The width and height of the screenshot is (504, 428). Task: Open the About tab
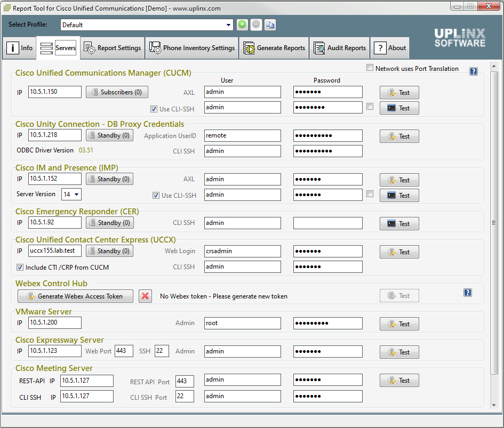(x=390, y=48)
